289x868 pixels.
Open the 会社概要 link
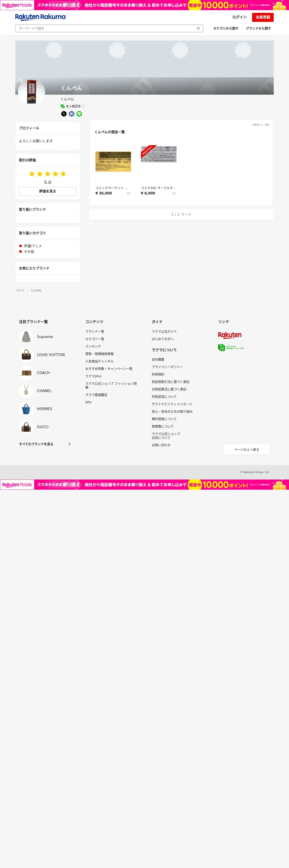158,360
